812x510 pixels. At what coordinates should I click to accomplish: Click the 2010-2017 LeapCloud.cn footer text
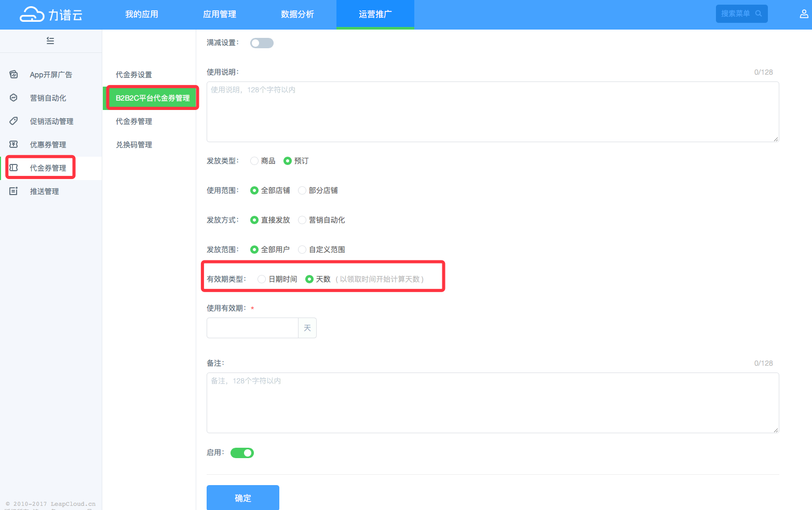click(51, 504)
